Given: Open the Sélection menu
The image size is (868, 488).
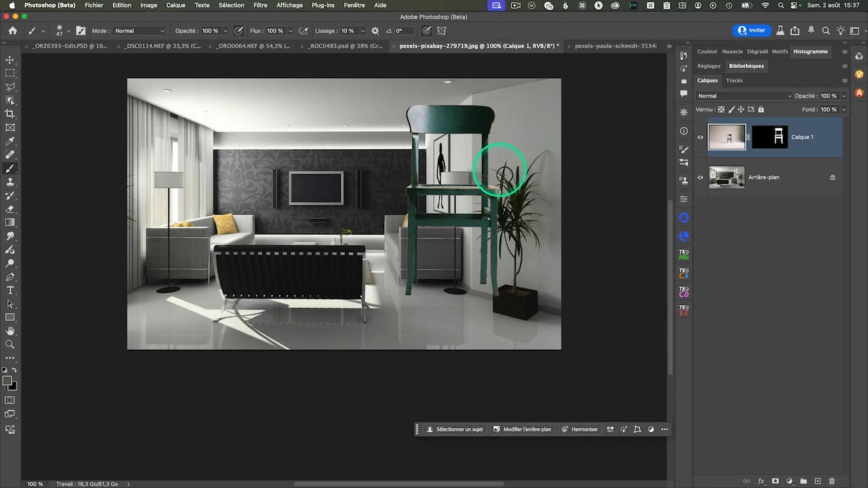Looking at the screenshot, I should (231, 5).
